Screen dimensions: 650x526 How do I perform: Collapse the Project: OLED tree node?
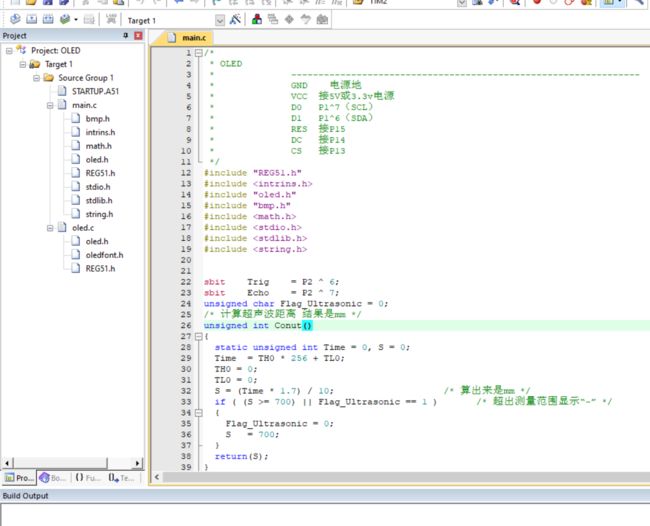[9, 51]
